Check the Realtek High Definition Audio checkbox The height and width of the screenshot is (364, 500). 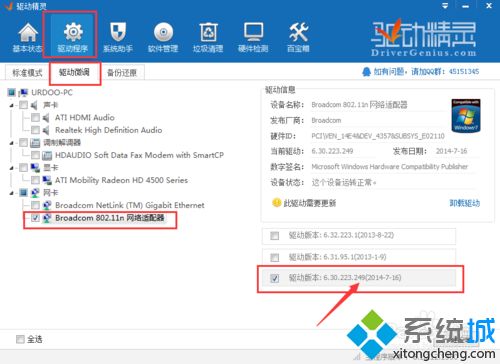[x=35, y=130]
